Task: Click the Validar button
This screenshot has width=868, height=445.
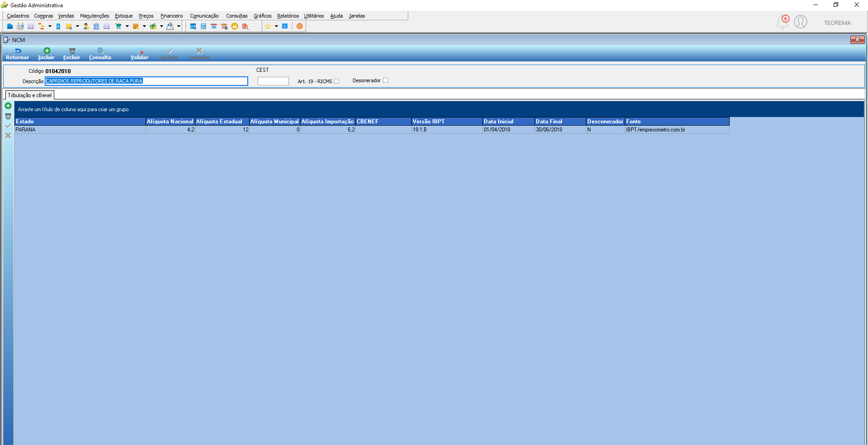Action: [139, 54]
